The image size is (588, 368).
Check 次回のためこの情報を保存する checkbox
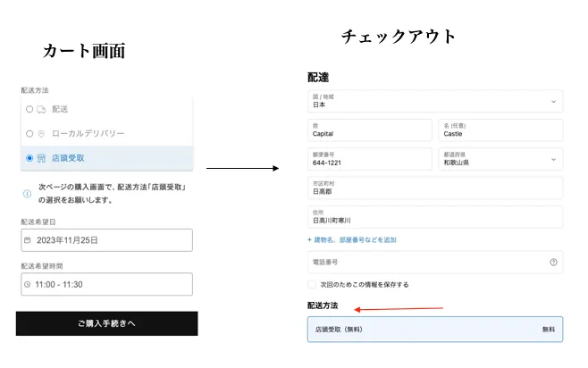tap(312, 285)
